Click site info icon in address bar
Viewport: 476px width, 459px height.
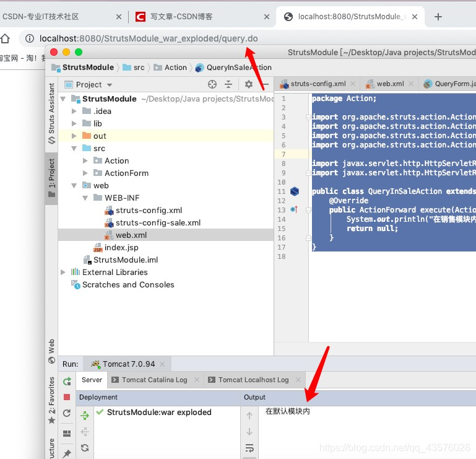click(x=30, y=38)
